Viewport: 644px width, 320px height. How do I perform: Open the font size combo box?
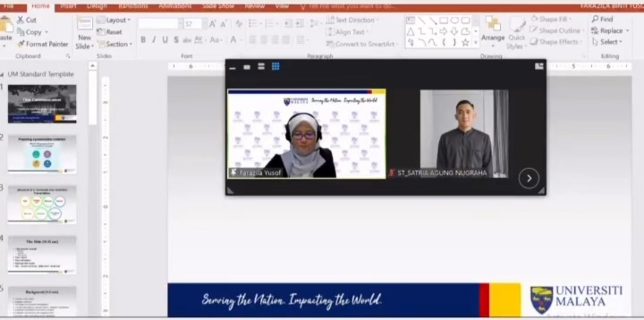[x=194, y=24]
